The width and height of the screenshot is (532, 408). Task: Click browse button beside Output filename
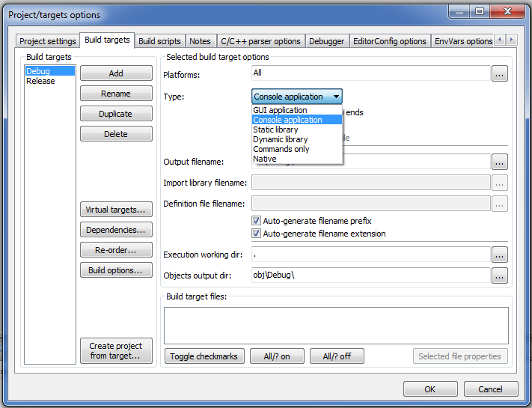point(500,162)
